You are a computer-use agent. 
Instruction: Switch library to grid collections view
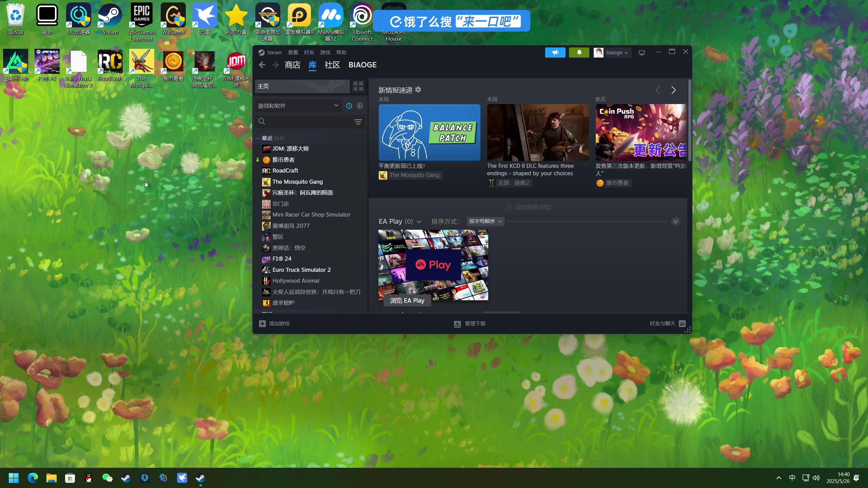tap(358, 86)
